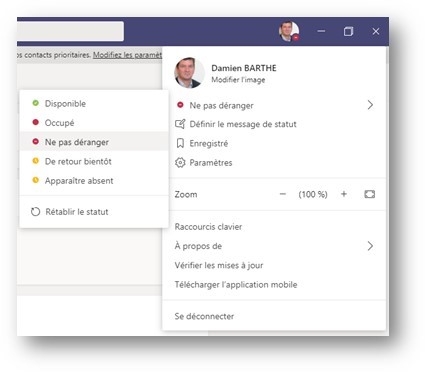Click the Zoom label
Viewport: 425px width, 372px height.
tap(186, 194)
